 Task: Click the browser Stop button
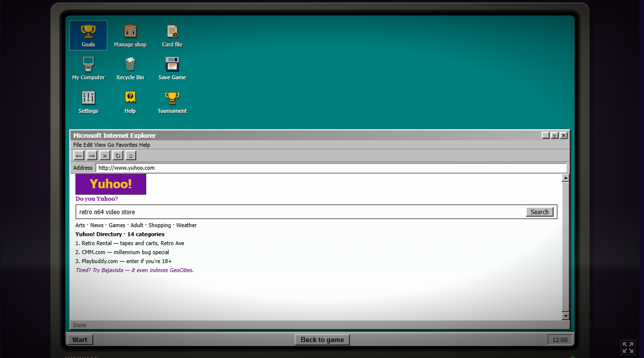[105, 155]
